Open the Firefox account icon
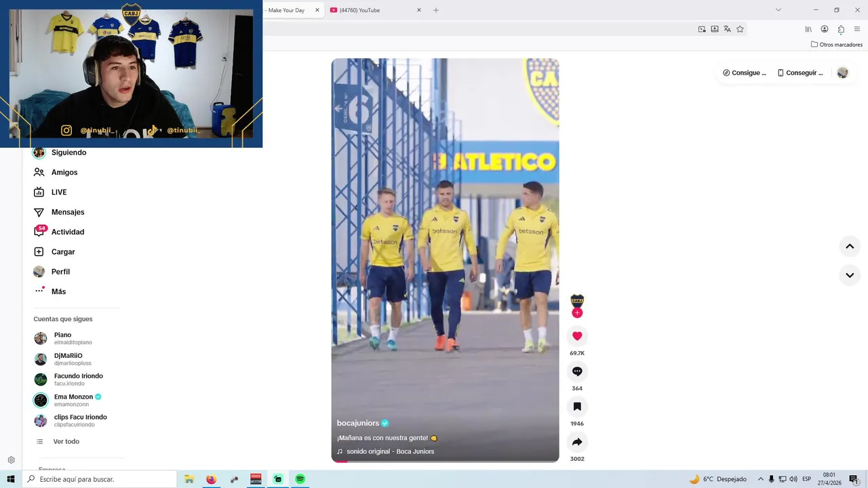This screenshot has height=488, width=868. point(825,29)
